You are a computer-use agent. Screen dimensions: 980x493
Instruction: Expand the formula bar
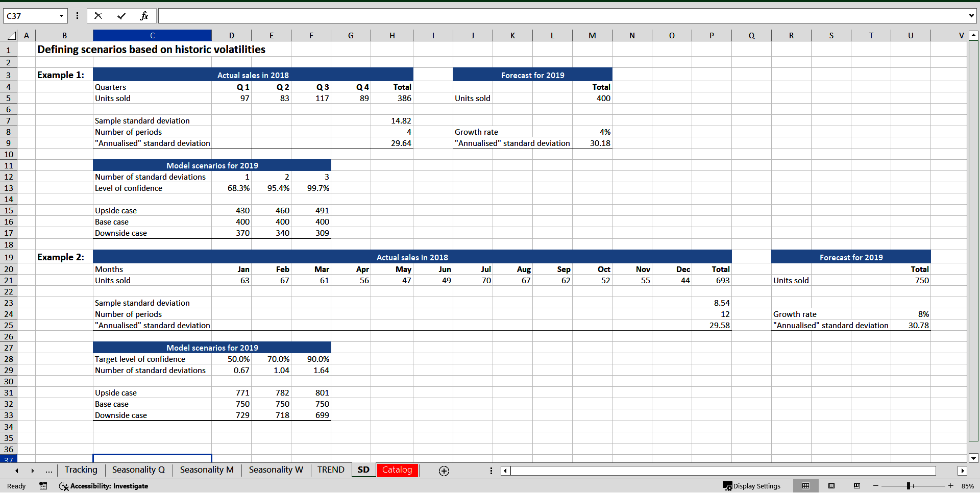tap(971, 16)
